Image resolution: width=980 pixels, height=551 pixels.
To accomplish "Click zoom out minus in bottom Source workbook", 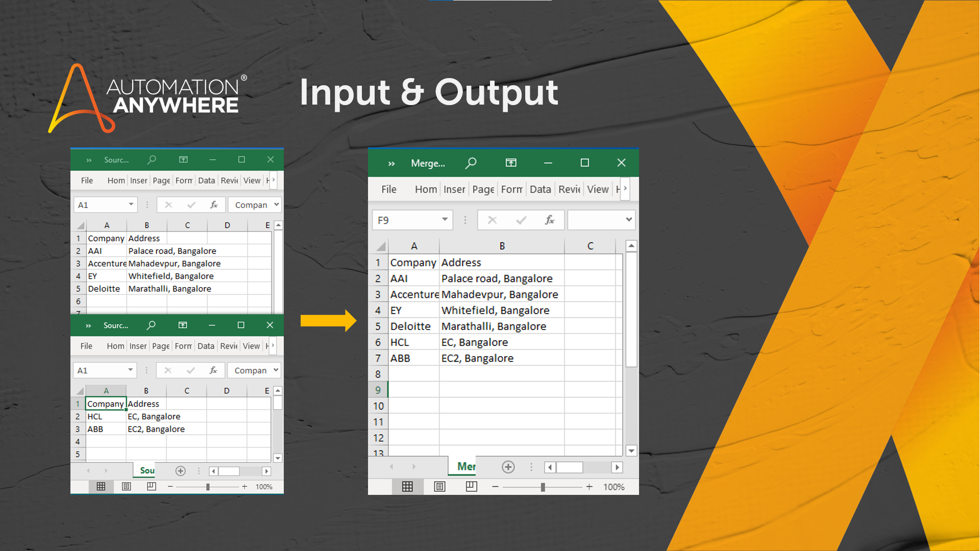I will [170, 487].
